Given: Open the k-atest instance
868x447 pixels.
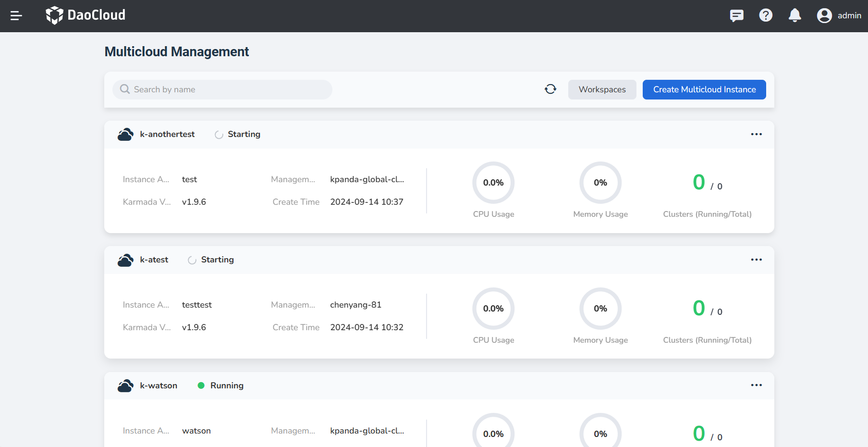Looking at the screenshot, I should (x=154, y=260).
